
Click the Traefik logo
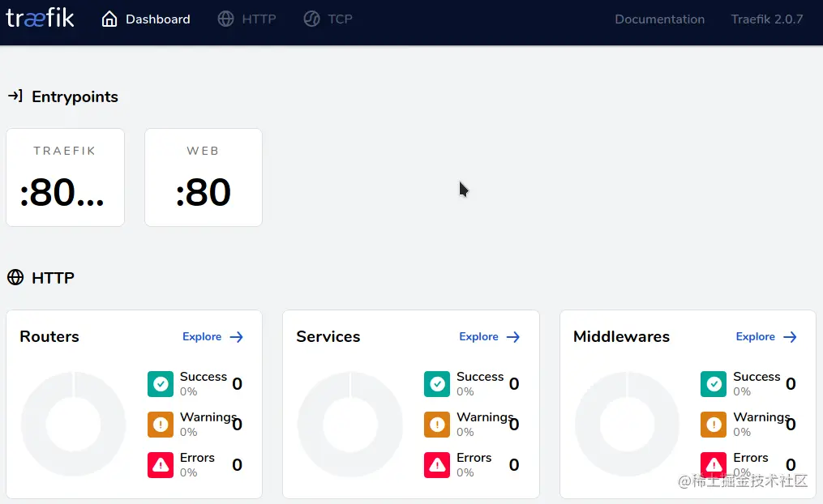click(40, 19)
